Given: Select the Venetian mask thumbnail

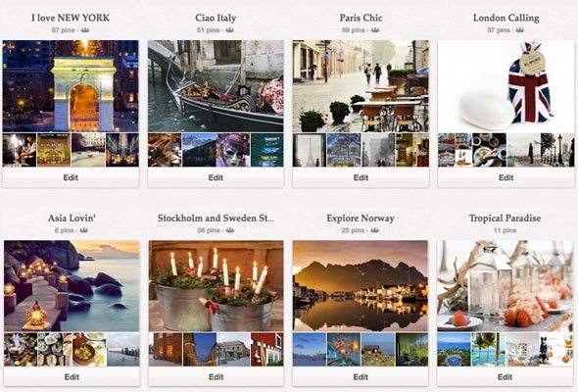Looking at the screenshot, I should coord(233,150).
